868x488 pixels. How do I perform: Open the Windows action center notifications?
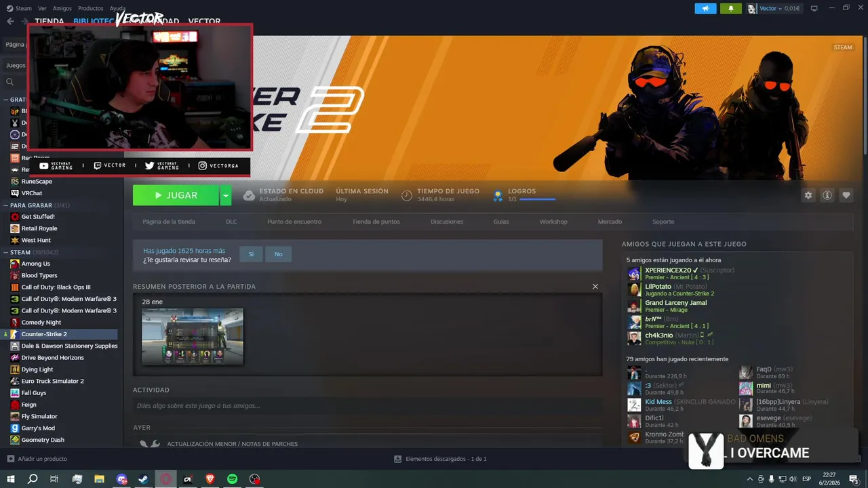pos(854,479)
